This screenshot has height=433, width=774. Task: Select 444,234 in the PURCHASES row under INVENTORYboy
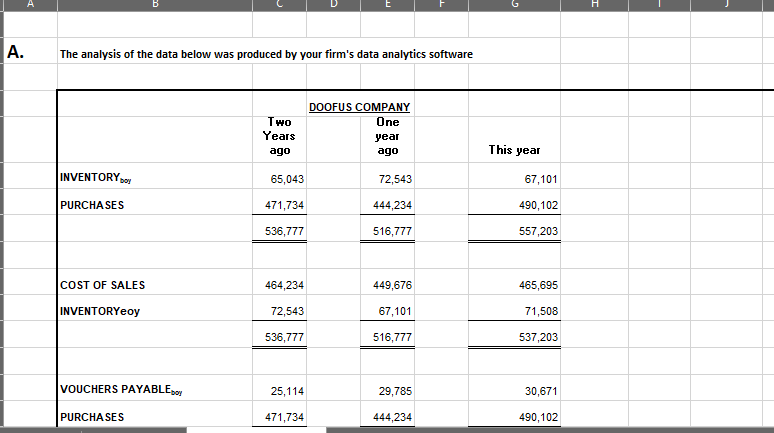(x=392, y=205)
